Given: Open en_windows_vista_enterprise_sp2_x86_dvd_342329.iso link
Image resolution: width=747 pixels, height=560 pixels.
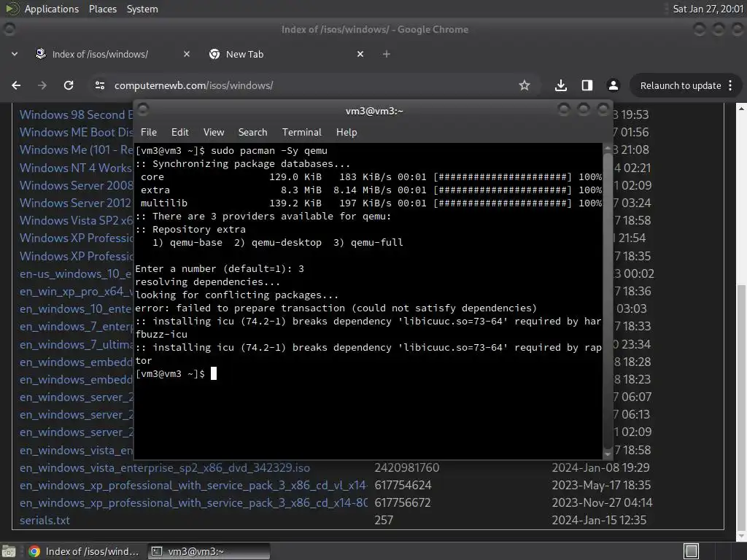Looking at the screenshot, I should pos(165,468).
